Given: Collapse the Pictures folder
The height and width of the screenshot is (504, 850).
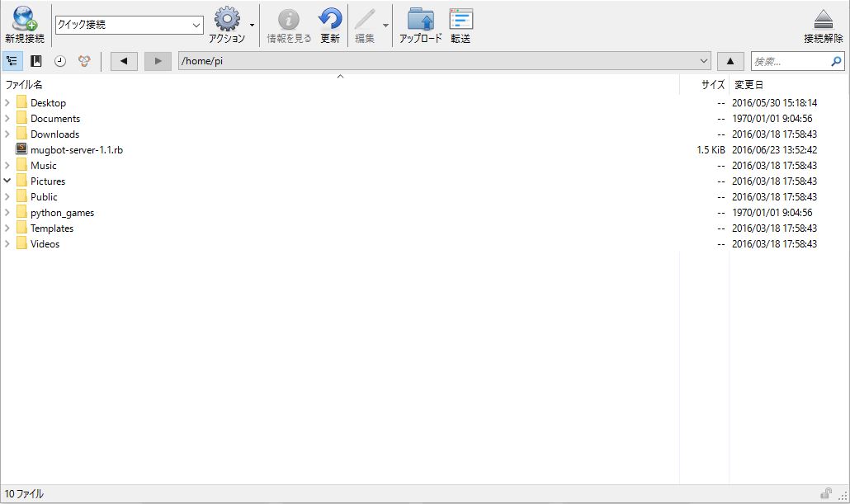Looking at the screenshot, I should 7,181.
